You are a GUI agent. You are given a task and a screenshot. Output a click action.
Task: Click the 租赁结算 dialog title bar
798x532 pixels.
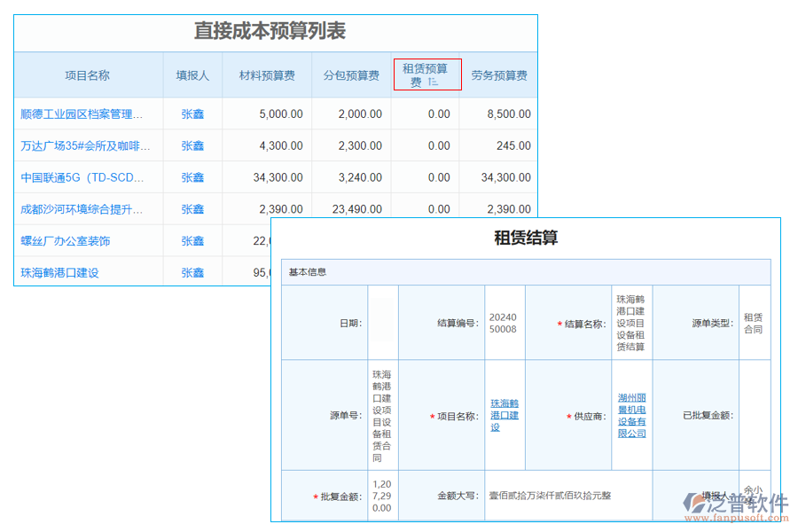pos(526,237)
